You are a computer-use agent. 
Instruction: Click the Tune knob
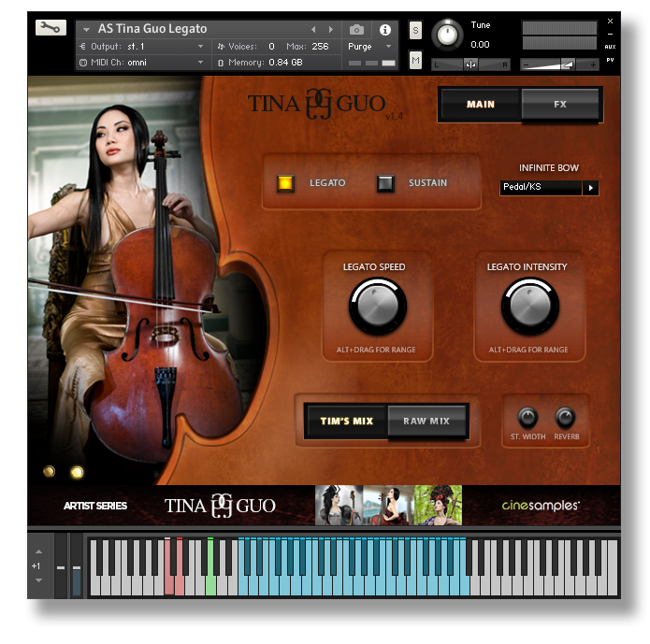tap(447, 35)
